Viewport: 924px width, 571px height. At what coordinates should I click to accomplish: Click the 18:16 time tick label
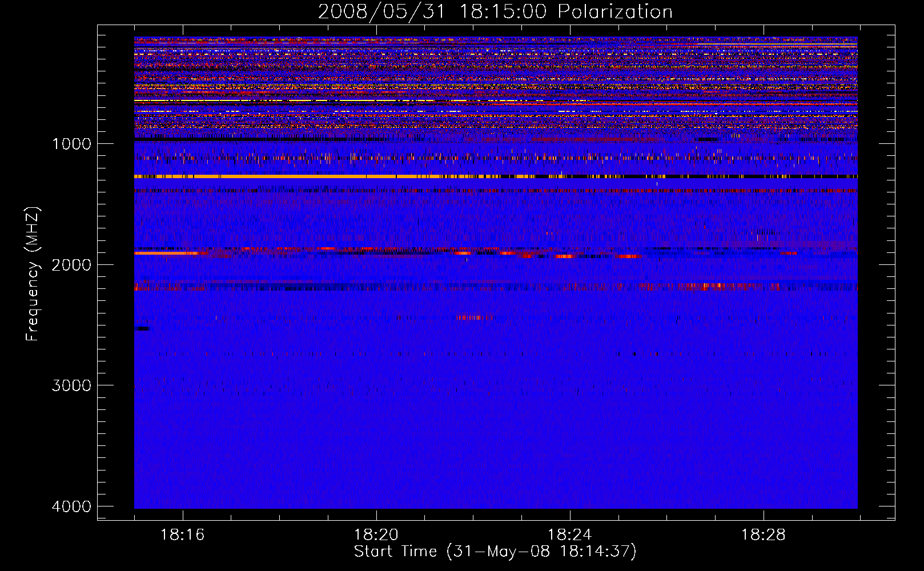pos(182,535)
